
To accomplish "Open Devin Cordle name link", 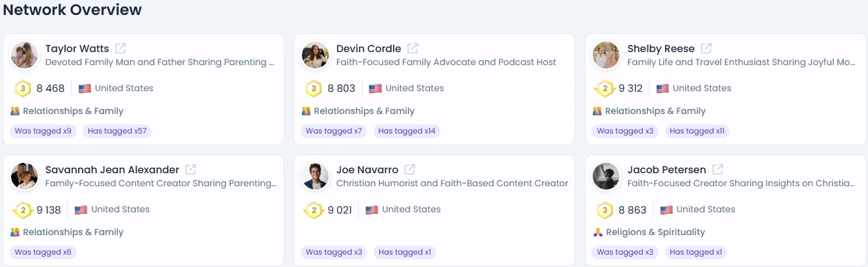I will point(369,49).
